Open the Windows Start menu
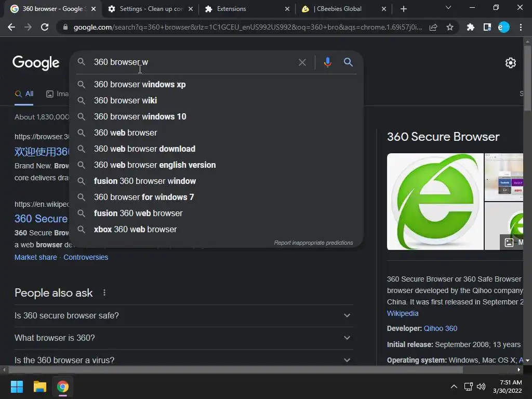 coord(17,387)
